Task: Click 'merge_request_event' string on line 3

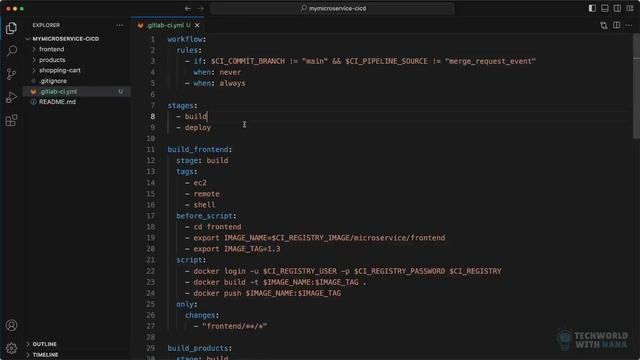Action: (x=490, y=61)
